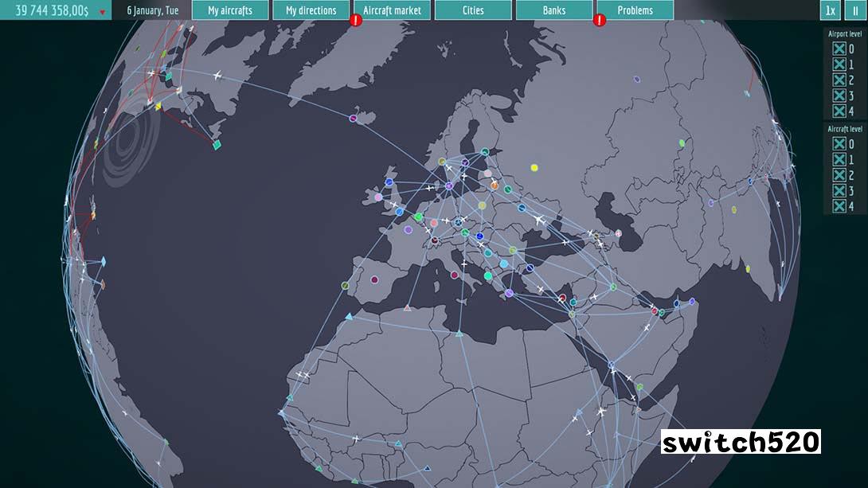This screenshot has width=868, height=488.
Task: Select the airplane flying over northern Canada
Action: click(217, 76)
